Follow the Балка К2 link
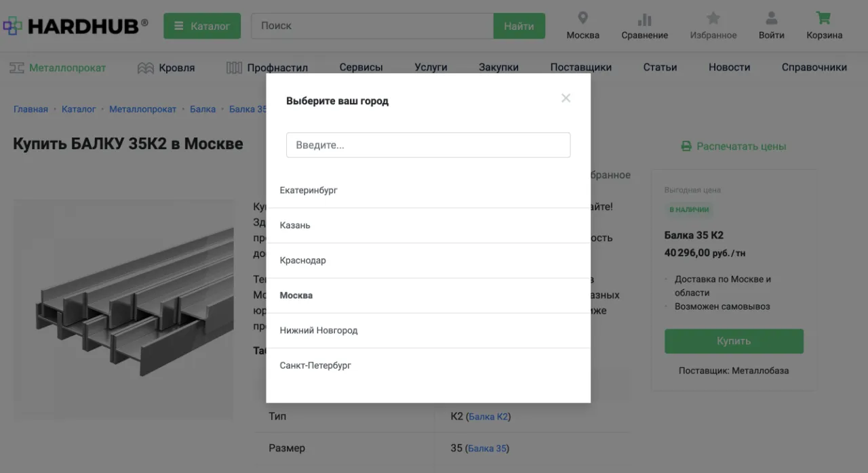Viewport: 868px width, 473px height. 488,417
